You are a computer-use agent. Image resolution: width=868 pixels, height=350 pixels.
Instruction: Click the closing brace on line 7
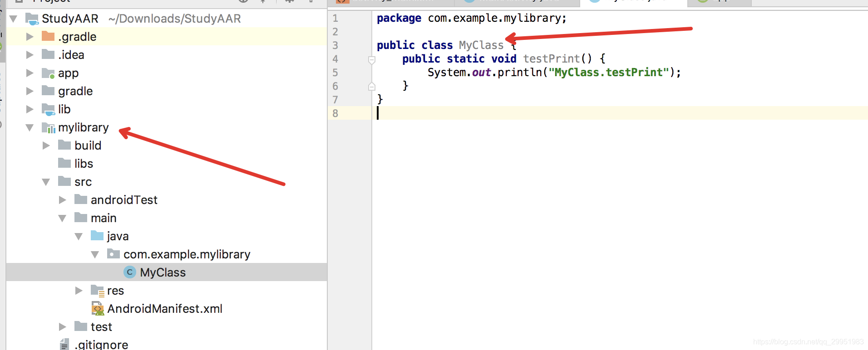(x=380, y=99)
